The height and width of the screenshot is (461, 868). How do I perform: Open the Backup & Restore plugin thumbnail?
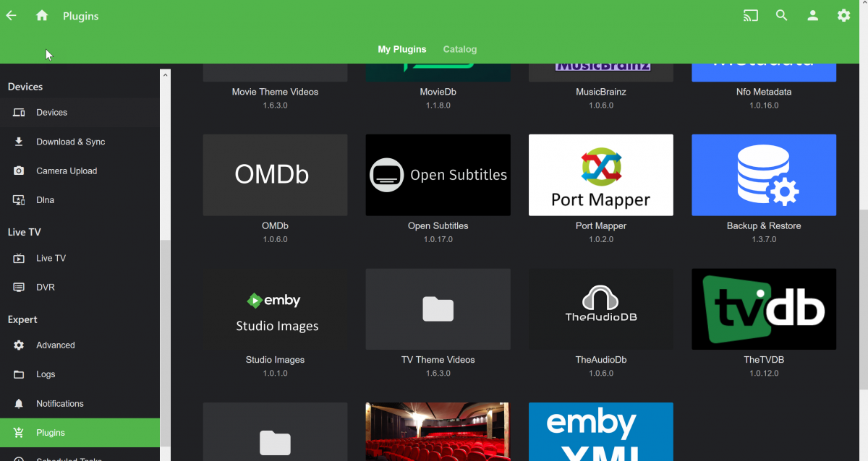(764, 175)
